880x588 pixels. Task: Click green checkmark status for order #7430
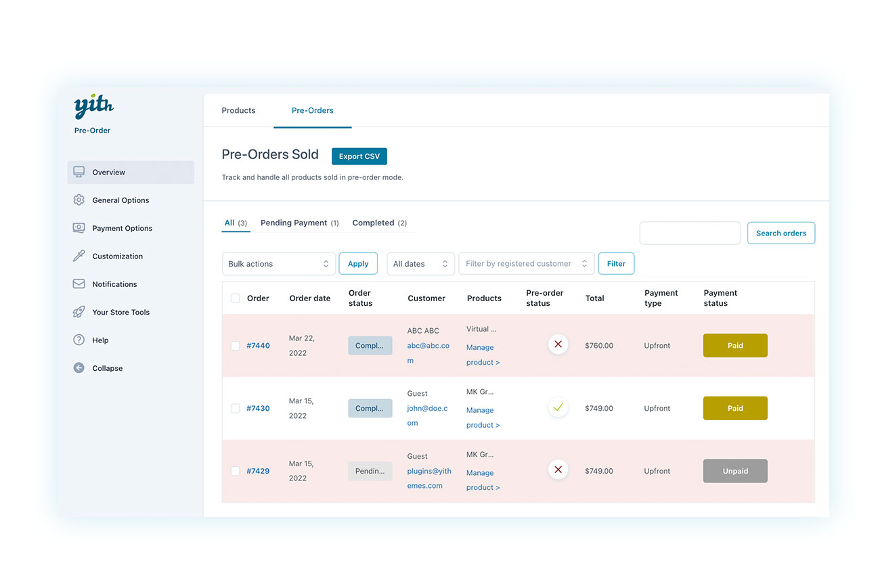(x=558, y=407)
